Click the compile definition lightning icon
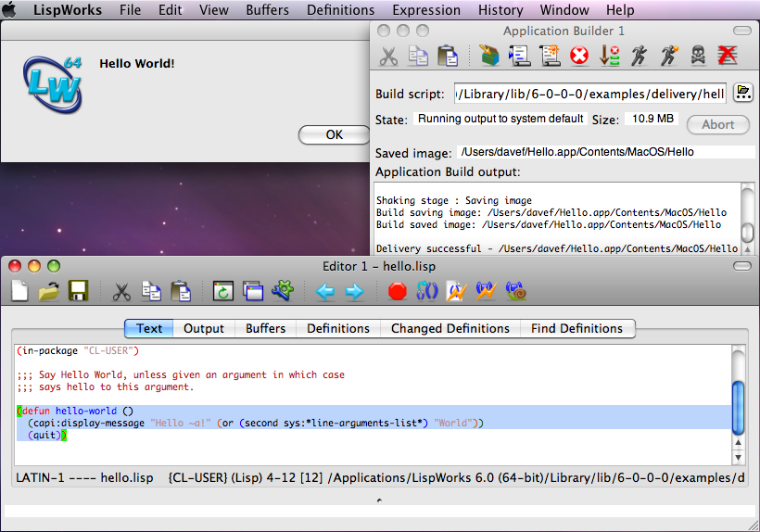Viewport: 760px width, 532px height. pos(457,292)
